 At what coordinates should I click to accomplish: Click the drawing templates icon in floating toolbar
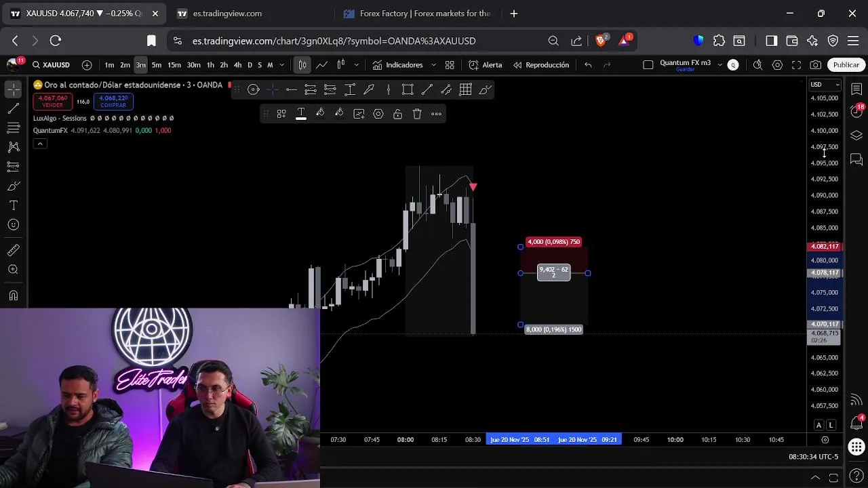281,114
